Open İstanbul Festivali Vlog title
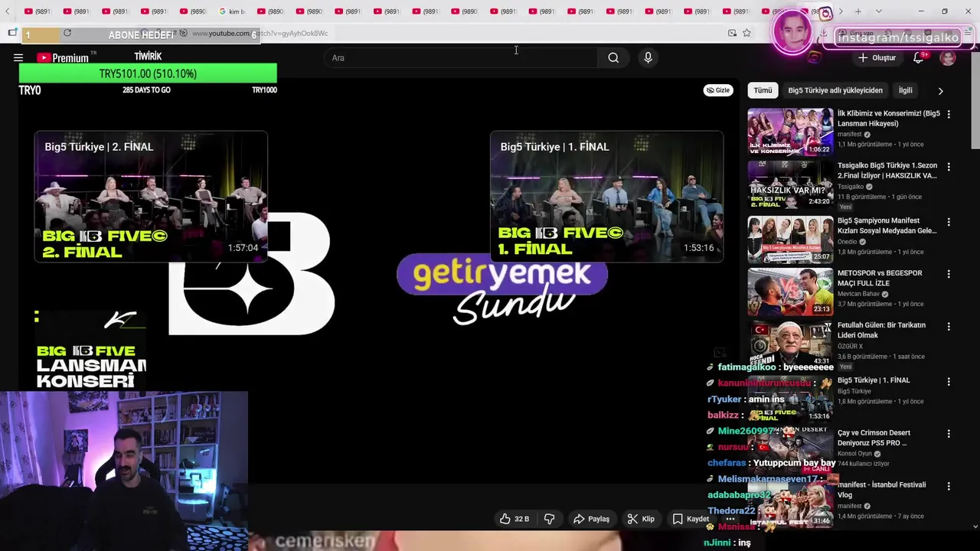This screenshot has width=980, height=551. pos(882,490)
